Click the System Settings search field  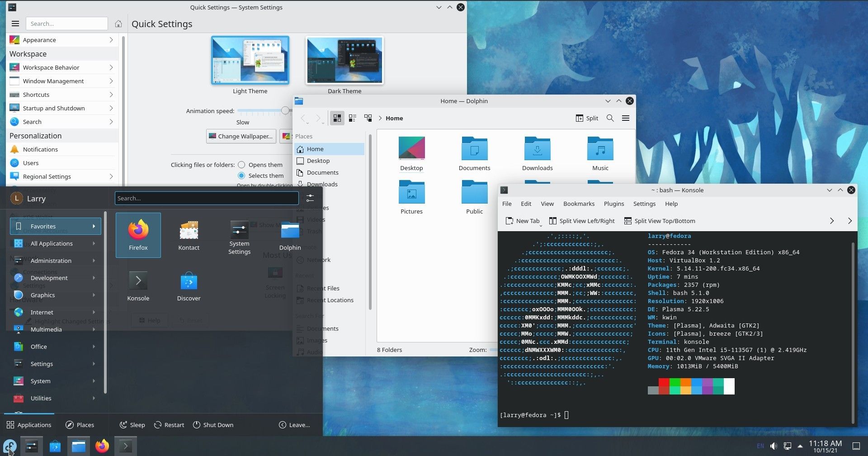click(x=67, y=23)
